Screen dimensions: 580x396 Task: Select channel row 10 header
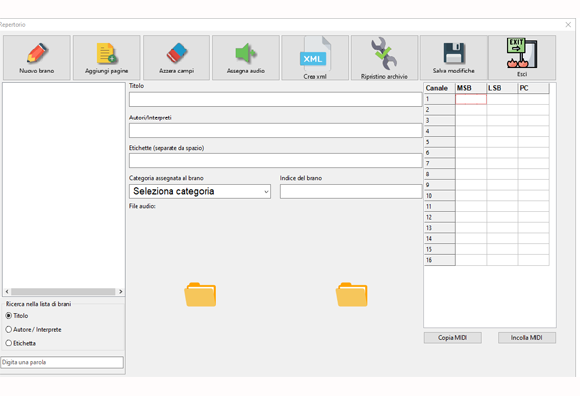[439, 196]
